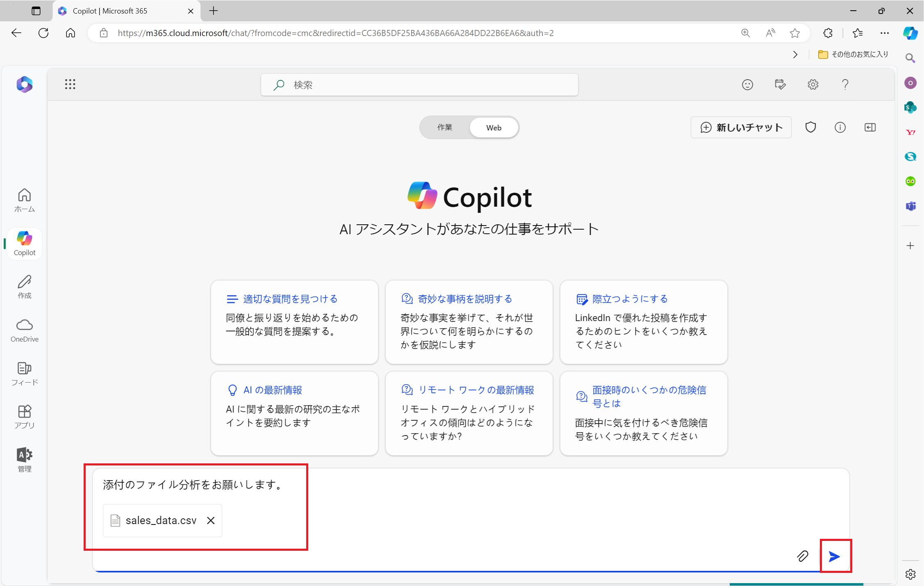Click the address bar URL
The height and width of the screenshot is (586, 924).
pos(335,33)
